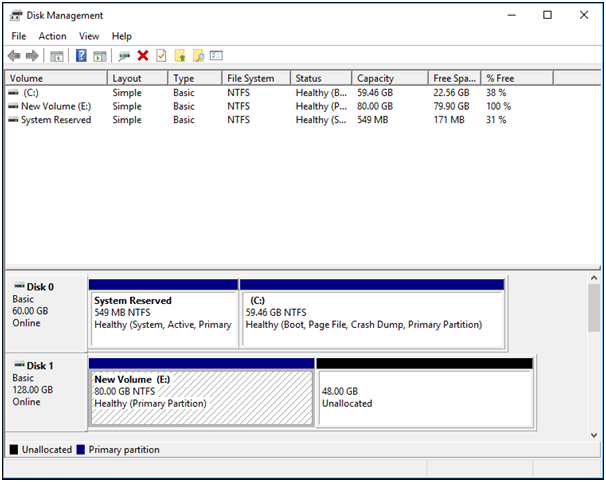Sort by the Status column header
Viewport: 606px width, 482px height.
click(322, 78)
